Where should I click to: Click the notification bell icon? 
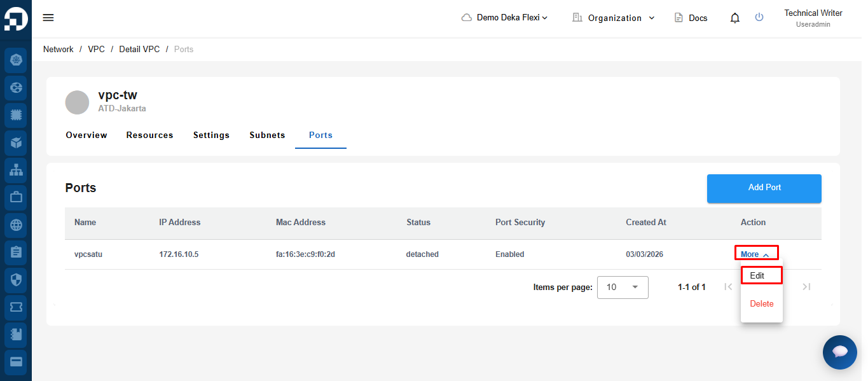coord(735,18)
